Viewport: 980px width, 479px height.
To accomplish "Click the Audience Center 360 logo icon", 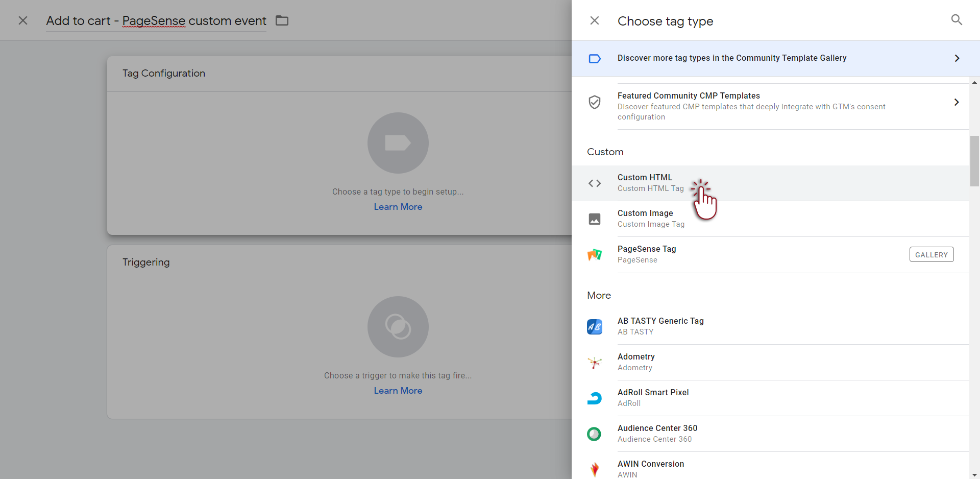I will pos(594,434).
